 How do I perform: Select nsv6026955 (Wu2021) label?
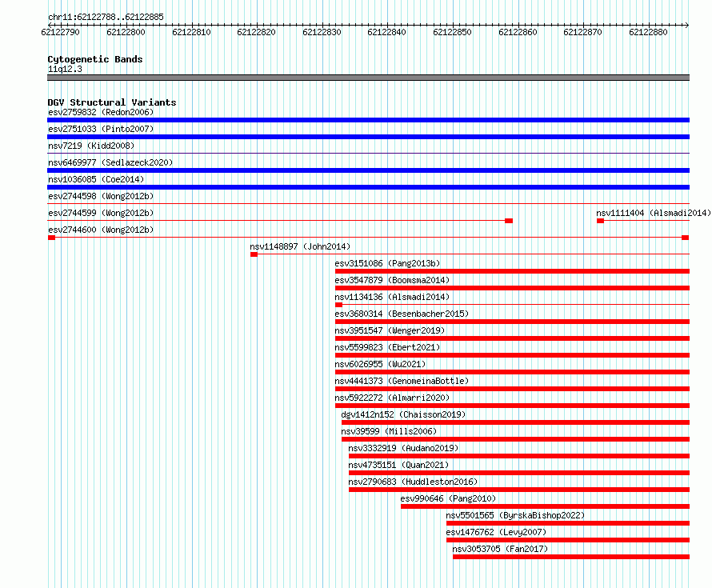point(380,364)
